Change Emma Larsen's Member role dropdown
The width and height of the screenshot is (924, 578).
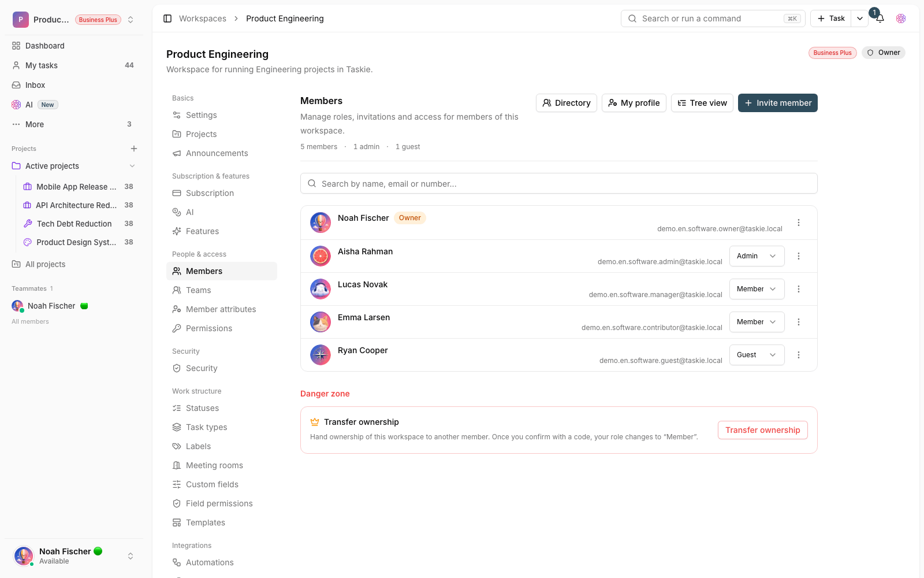(x=757, y=322)
